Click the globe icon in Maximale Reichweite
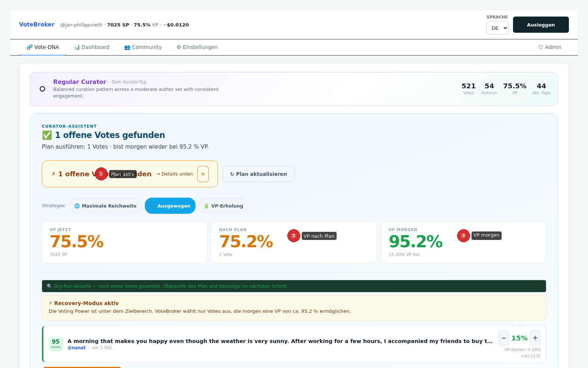Image resolution: width=588 pixels, height=368 pixels. 77,206
